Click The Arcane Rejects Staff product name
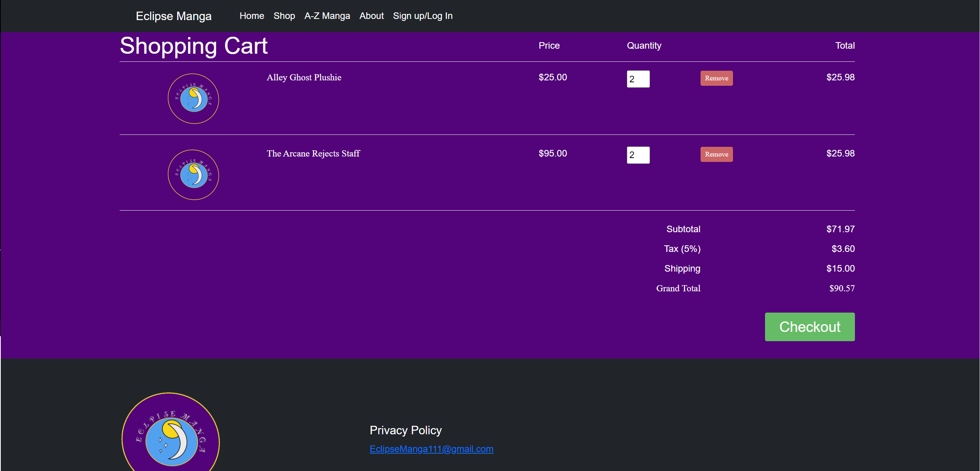980x471 pixels. pyautogui.click(x=313, y=153)
